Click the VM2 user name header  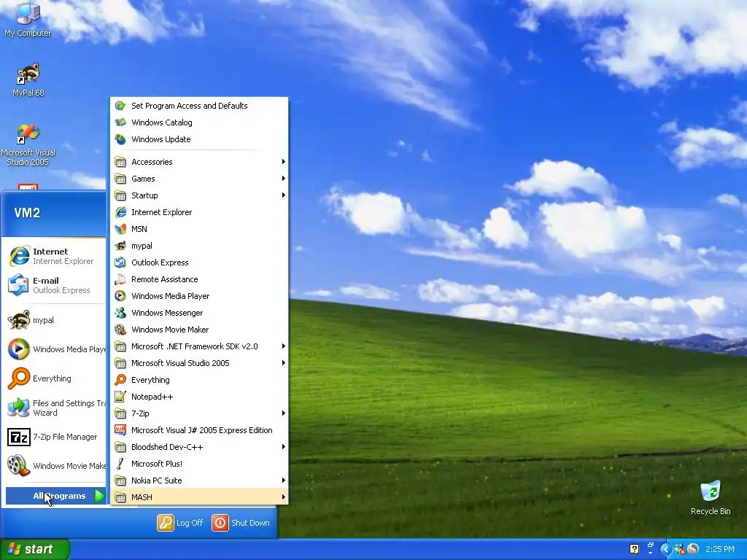27,213
